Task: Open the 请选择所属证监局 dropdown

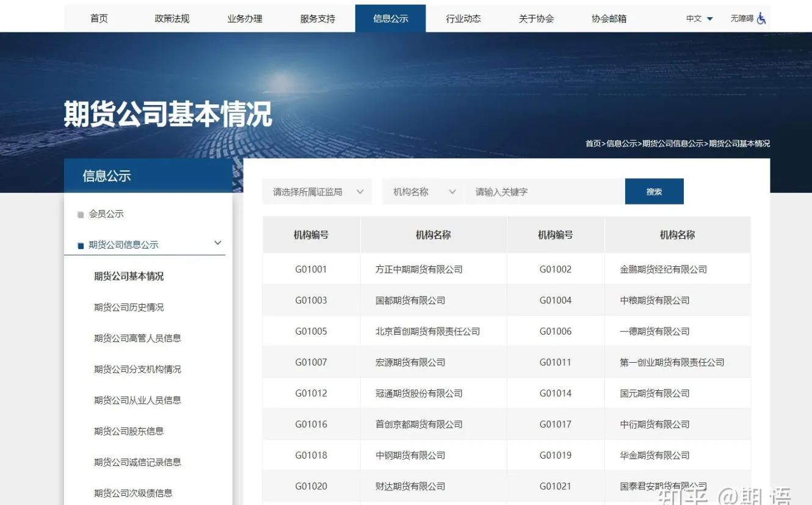Action: point(317,192)
